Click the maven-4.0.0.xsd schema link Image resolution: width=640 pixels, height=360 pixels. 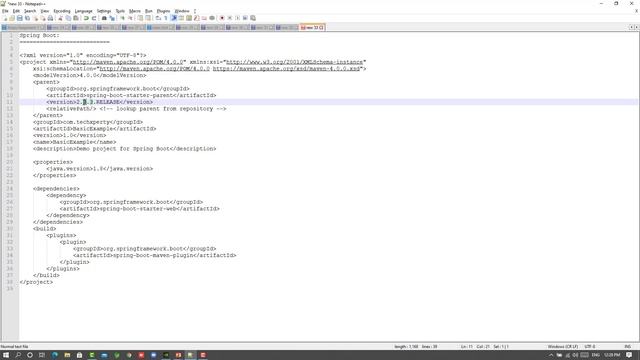pos(286,69)
